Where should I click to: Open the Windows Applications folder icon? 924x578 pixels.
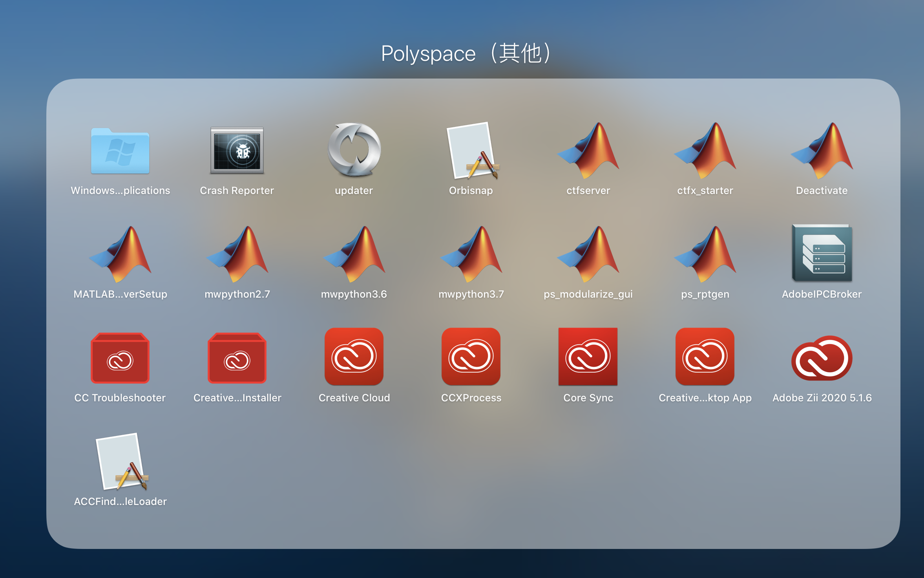point(120,151)
